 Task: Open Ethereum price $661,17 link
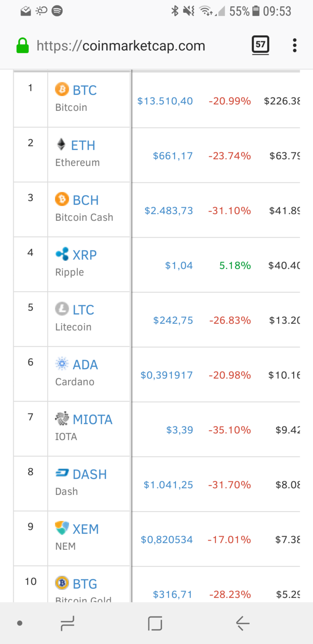coord(173,156)
